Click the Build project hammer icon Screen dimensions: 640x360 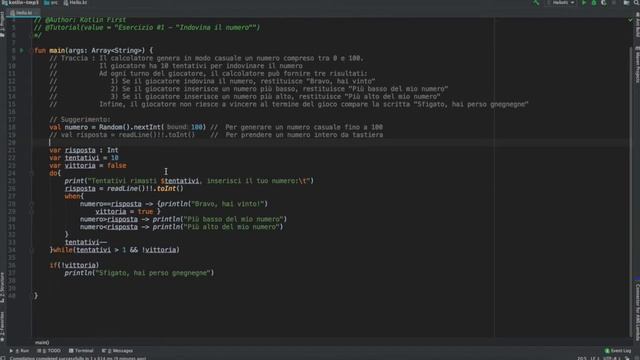coord(536,3)
